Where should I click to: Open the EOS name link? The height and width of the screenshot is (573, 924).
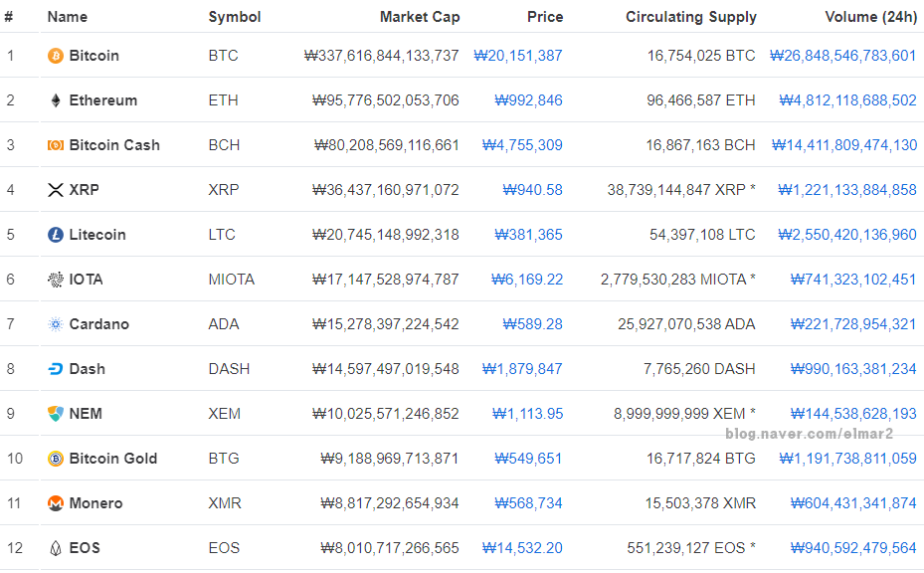pos(85,549)
